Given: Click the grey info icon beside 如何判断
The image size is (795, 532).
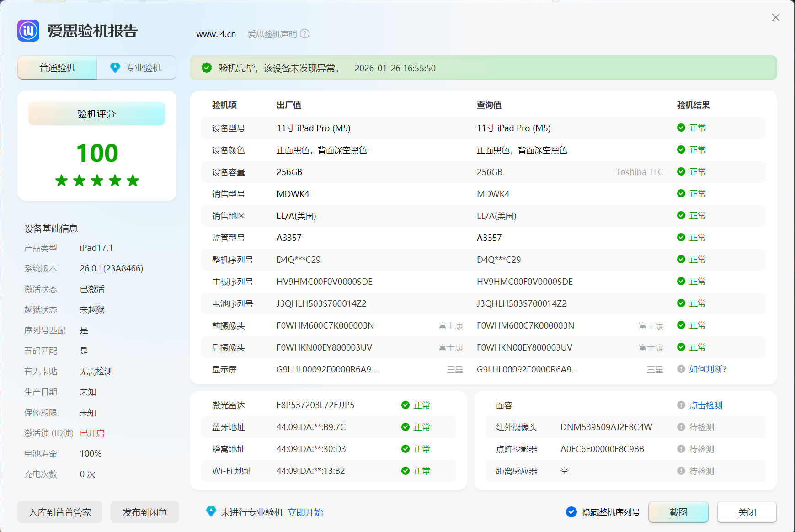Looking at the screenshot, I should pyautogui.click(x=681, y=369).
